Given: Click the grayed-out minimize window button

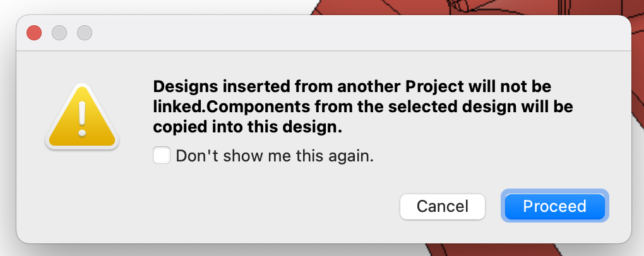Looking at the screenshot, I should pos(59,33).
